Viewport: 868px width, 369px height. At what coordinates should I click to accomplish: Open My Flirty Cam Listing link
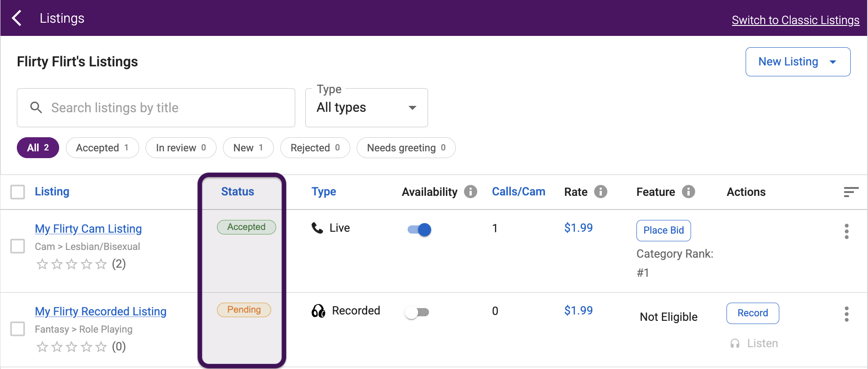(88, 229)
